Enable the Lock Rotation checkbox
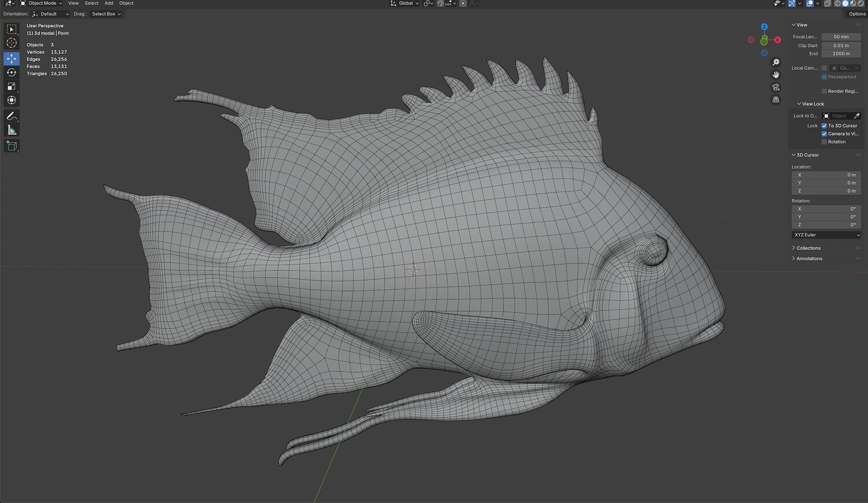This screenshot has width=868, height=503. (824, 142)
